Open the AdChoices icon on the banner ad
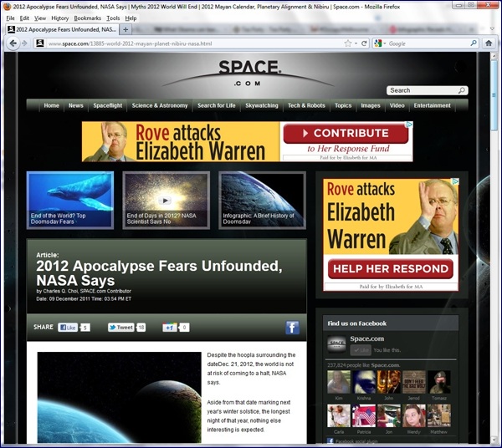Viewport: 502px width, 448px height. tap(409, 125)
